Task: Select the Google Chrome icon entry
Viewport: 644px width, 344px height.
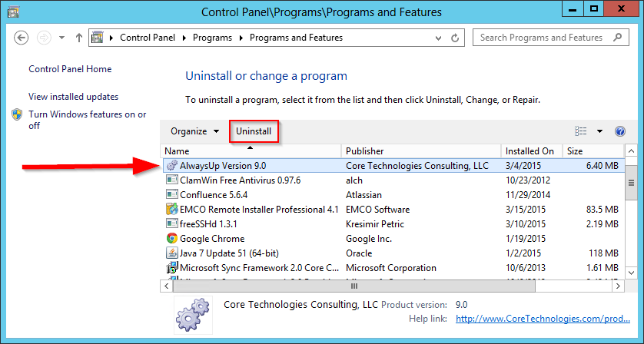Action: click(171, 239)
